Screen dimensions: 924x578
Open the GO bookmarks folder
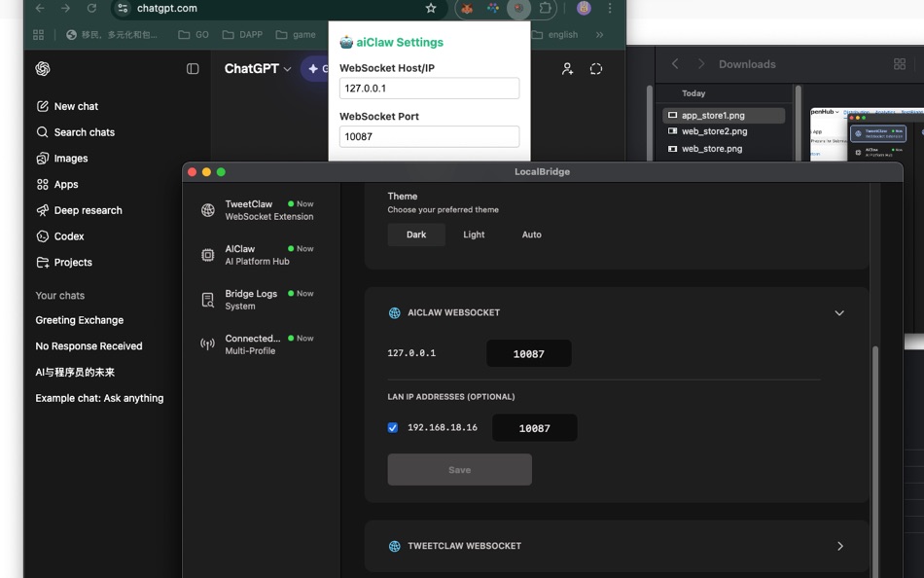point(194,35)
